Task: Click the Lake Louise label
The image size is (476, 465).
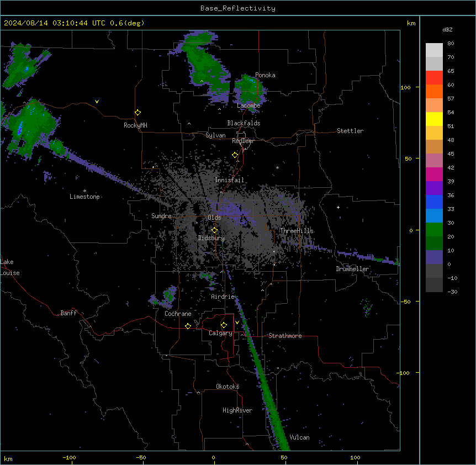Action: click(10, 267)
